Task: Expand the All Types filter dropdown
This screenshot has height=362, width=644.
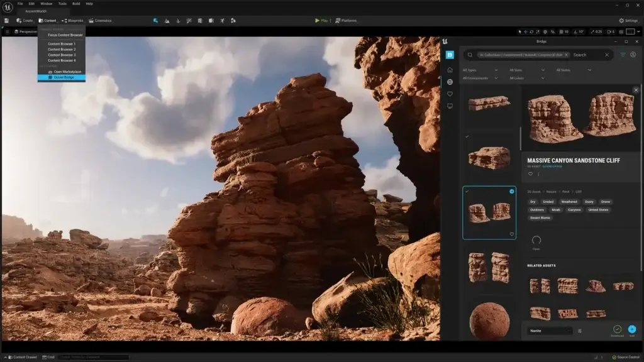Action: point(480,70)
